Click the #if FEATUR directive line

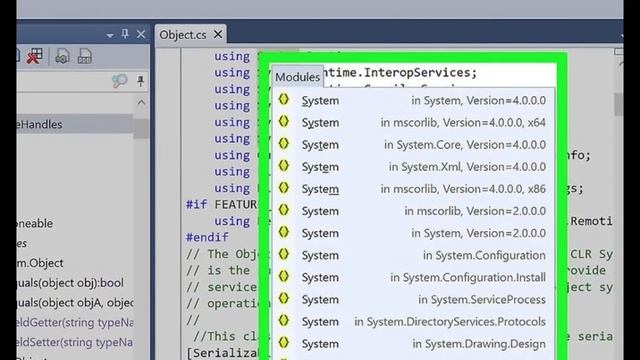[x=221, y=204]
